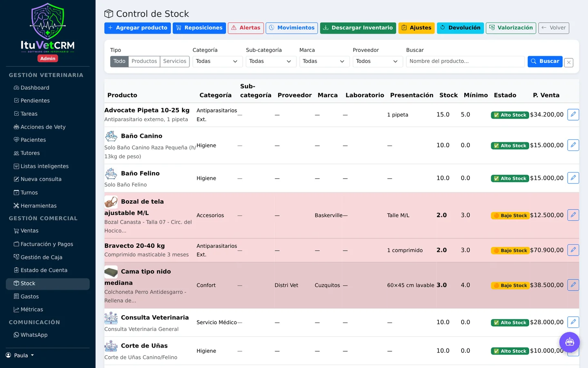Open the Sub-categoría dropdown
This screenshot has width=588, height=368.
[x=271, y=61]
